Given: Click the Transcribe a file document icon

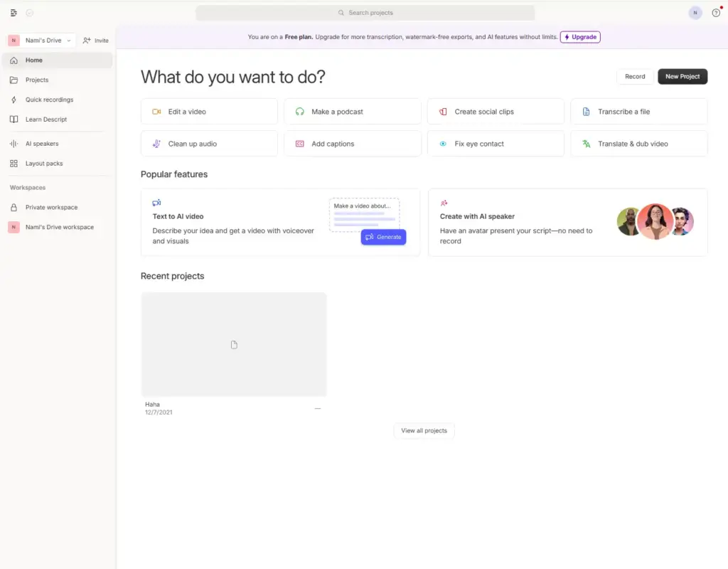Looking at the screenshot, I should [587, 112].
